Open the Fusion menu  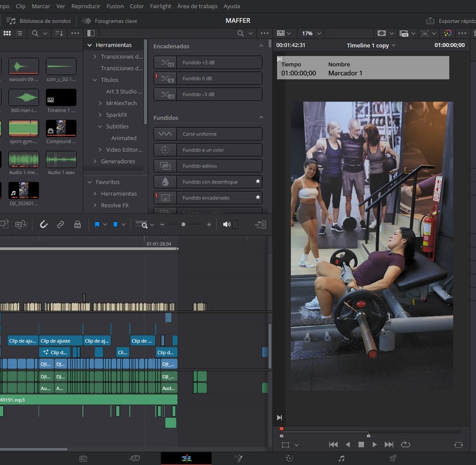click(115, 6)
